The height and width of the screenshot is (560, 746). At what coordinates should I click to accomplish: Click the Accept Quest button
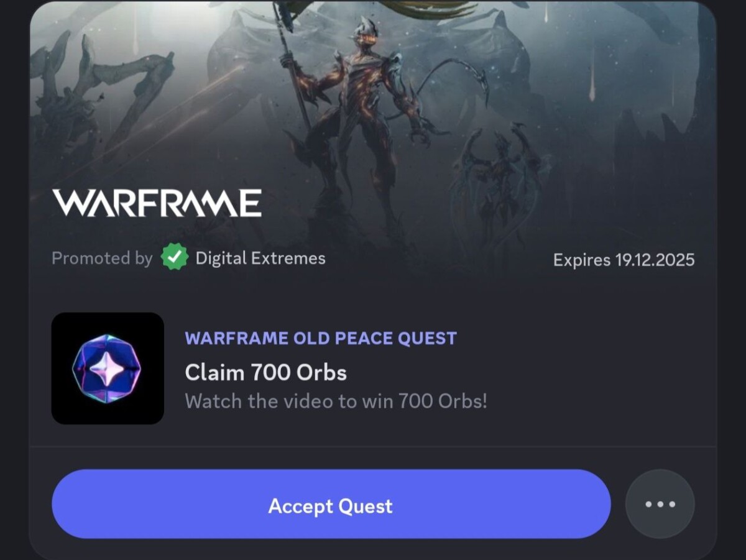tap(331, 504)
